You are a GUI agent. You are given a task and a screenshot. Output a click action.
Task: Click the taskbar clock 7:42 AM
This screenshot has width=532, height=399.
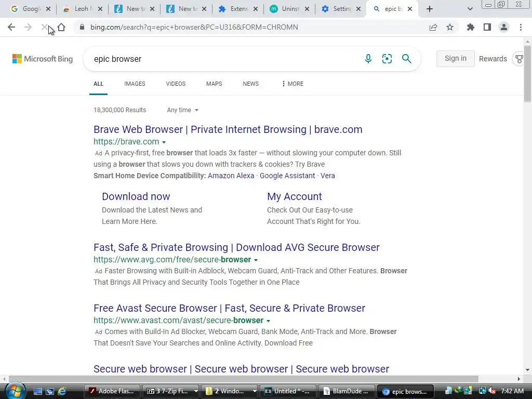[512, 391]
